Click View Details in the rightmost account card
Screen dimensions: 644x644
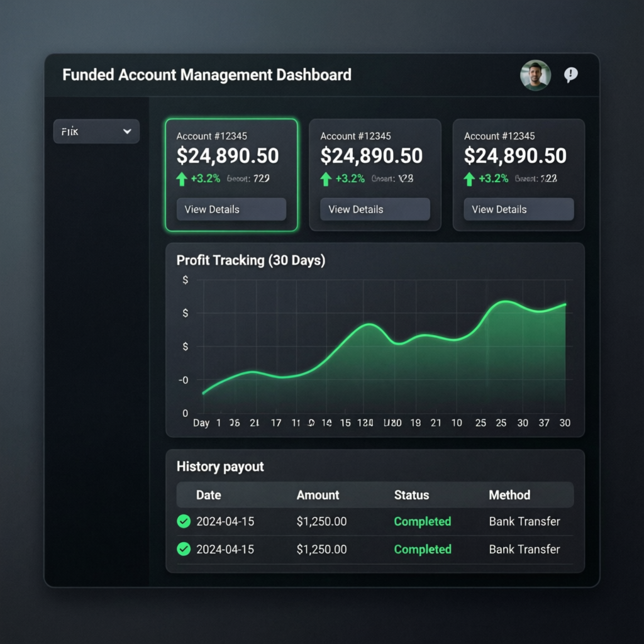(519, 209)
